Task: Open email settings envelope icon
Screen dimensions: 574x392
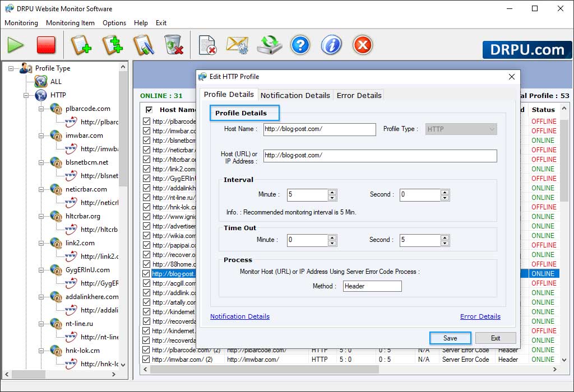Action: tap(238, 45)
